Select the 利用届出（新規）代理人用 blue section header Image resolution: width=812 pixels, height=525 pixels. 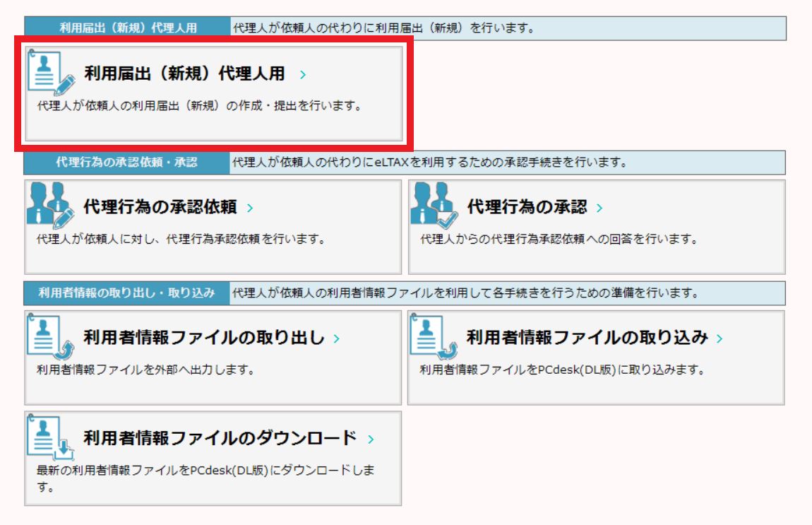tap(127, 28)
